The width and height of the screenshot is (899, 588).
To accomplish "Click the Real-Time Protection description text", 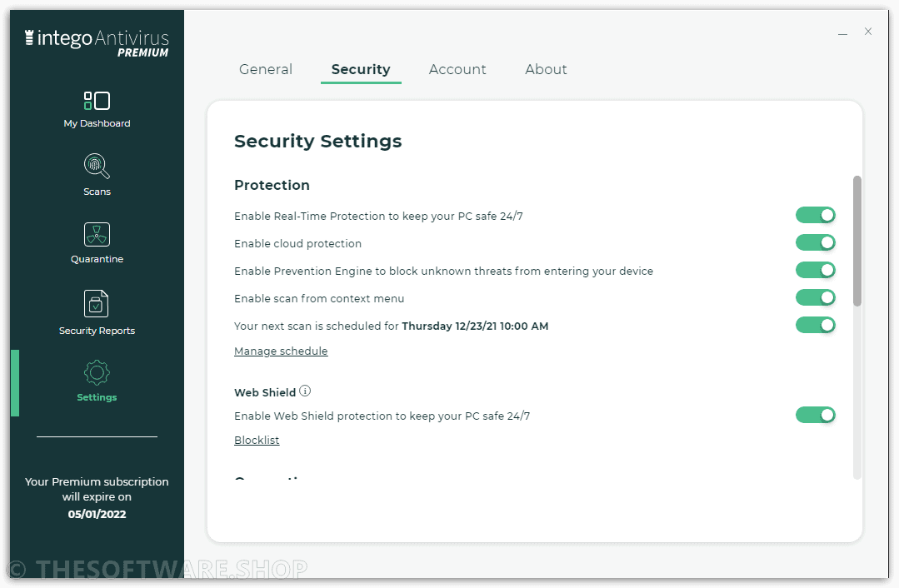I will tap(378, 216).
